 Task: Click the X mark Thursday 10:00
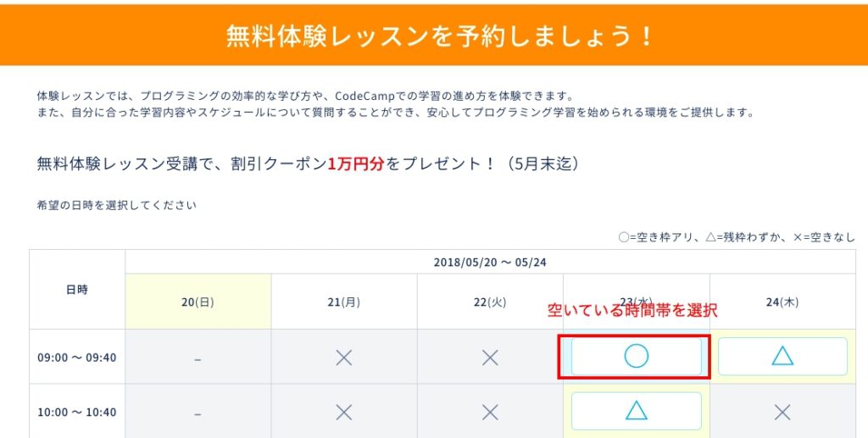click(782, 413)
